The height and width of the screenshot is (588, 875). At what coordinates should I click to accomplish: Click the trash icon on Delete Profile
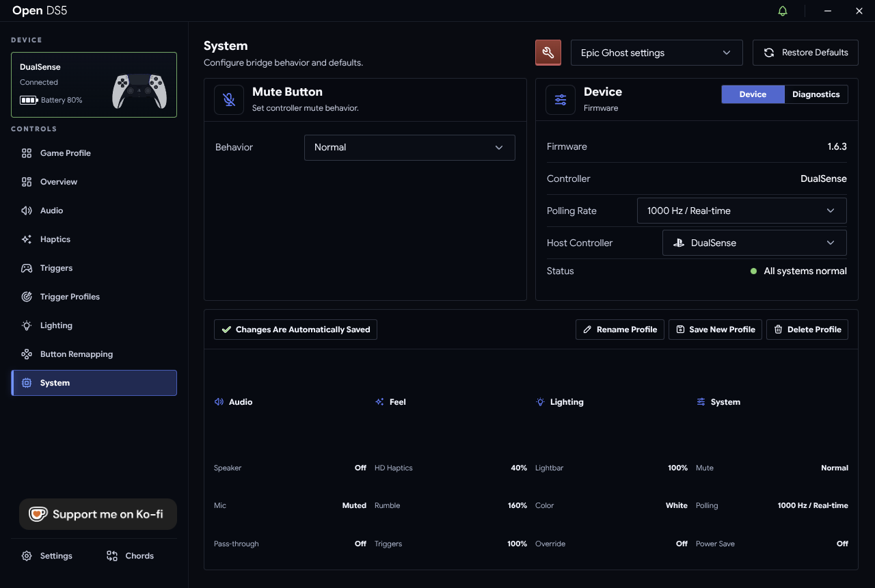778,330
